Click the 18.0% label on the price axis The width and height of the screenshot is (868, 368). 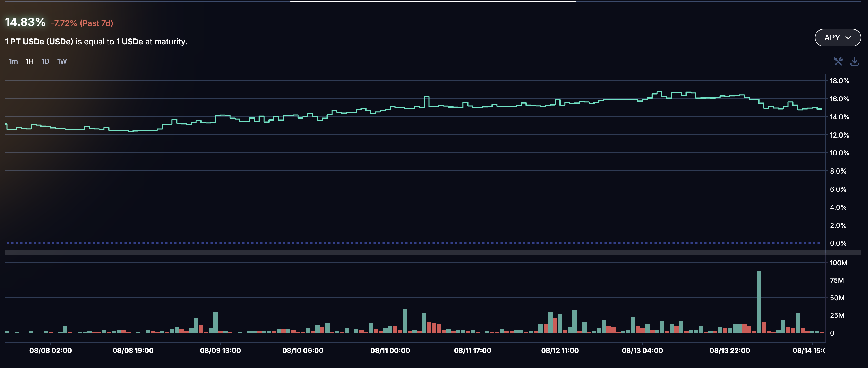click(x=839, y=81)
